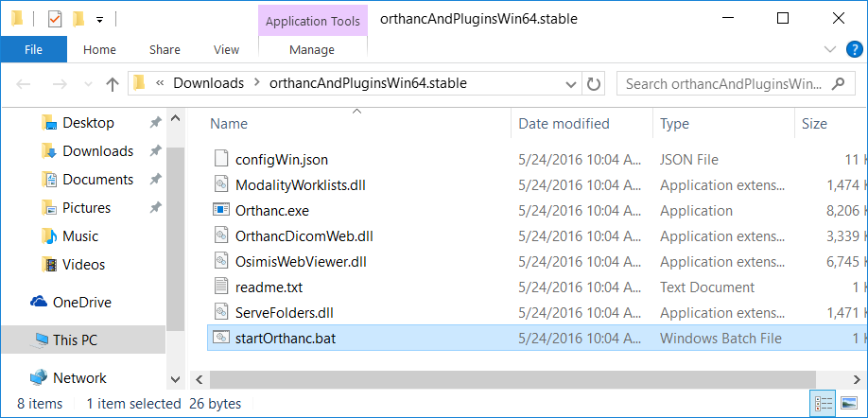Click the Orthanc.exe application icon

click(x=221, y=210)
